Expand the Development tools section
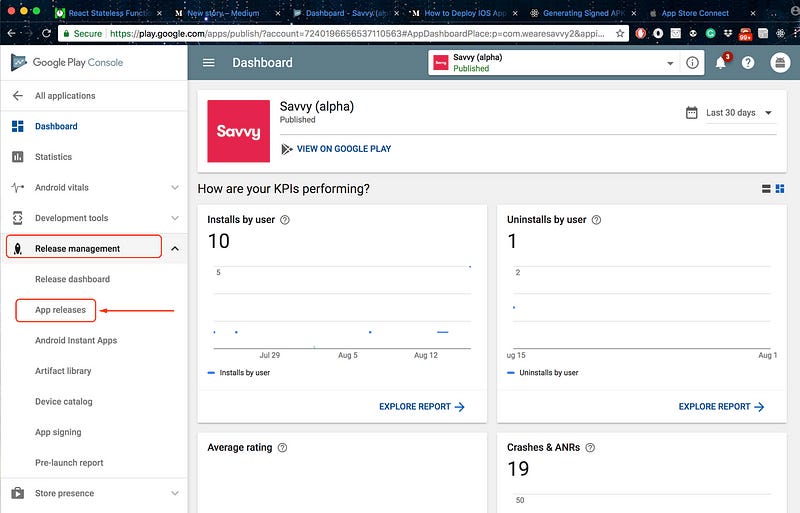This screenshot has height=513, width=800. point(175,218)
